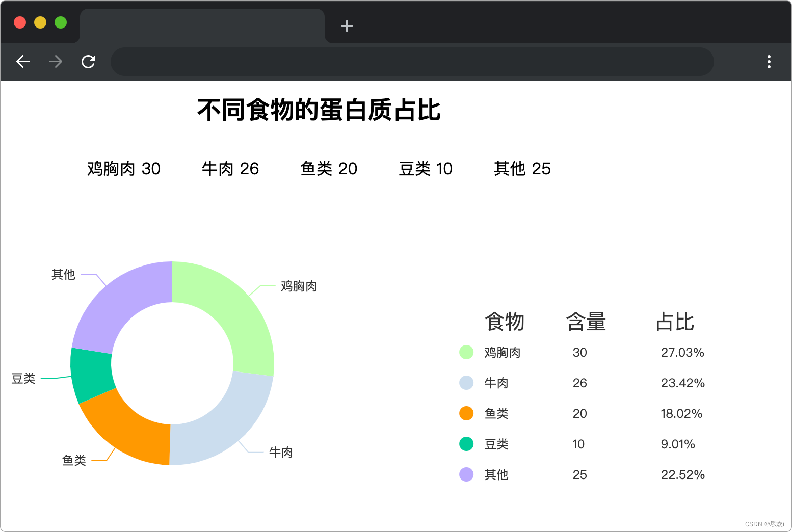Click the browser forward arrow

56,62
